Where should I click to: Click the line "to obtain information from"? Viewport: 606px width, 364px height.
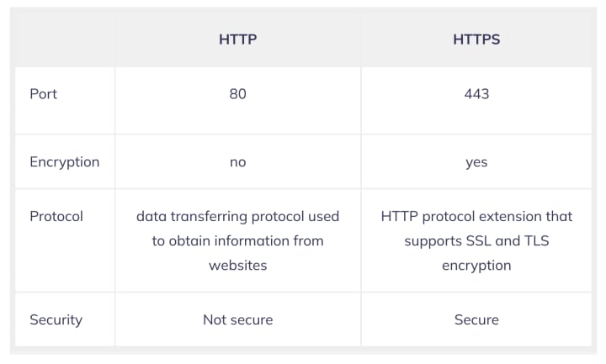coord(237,240)
